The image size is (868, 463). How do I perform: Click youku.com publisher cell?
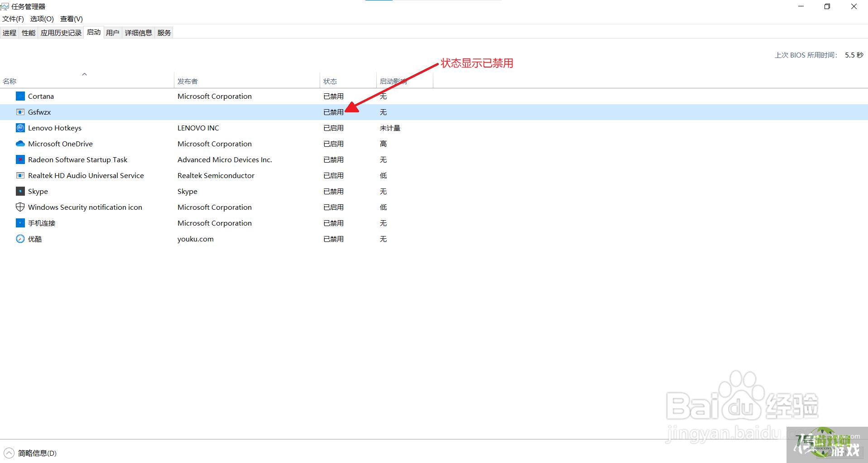196,239
